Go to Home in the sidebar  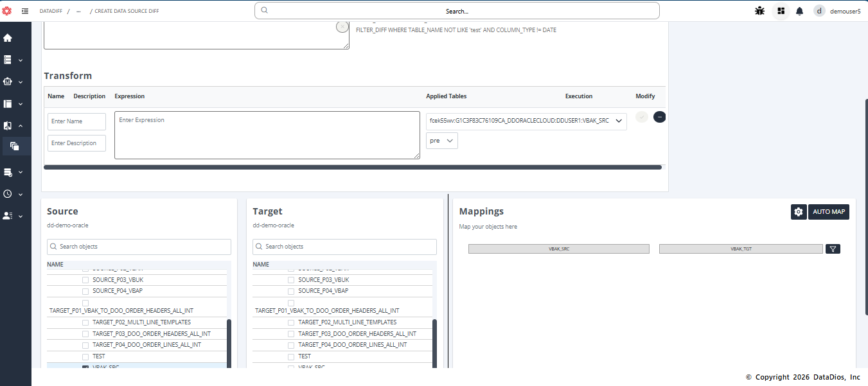tap(8, 38)
